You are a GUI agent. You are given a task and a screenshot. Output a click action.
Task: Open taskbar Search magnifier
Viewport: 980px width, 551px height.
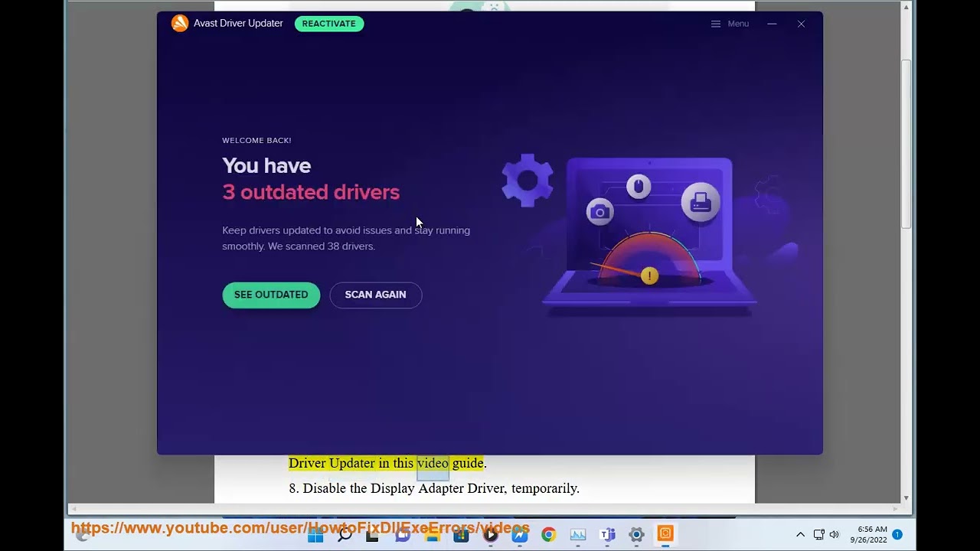345,535
